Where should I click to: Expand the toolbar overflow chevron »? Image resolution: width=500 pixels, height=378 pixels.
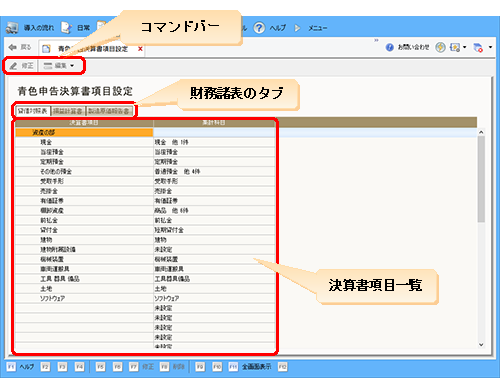pyautogui.click(x=376, y=40)
